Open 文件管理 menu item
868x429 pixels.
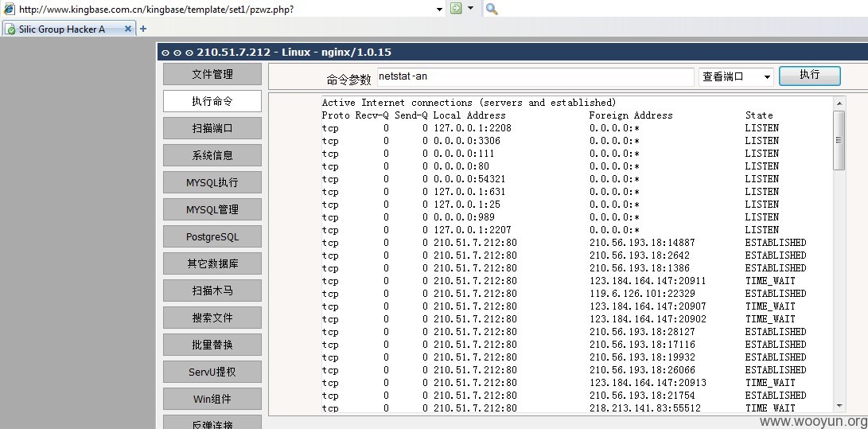click(212, 74)
